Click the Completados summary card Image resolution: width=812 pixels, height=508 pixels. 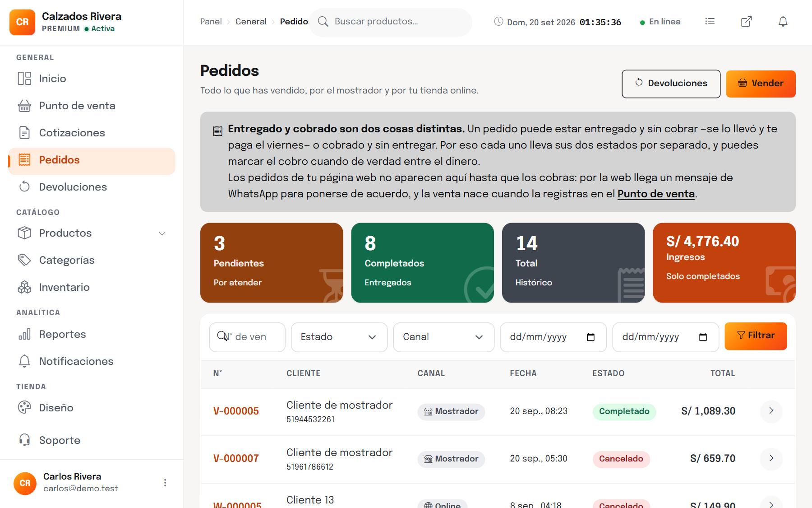422,263
